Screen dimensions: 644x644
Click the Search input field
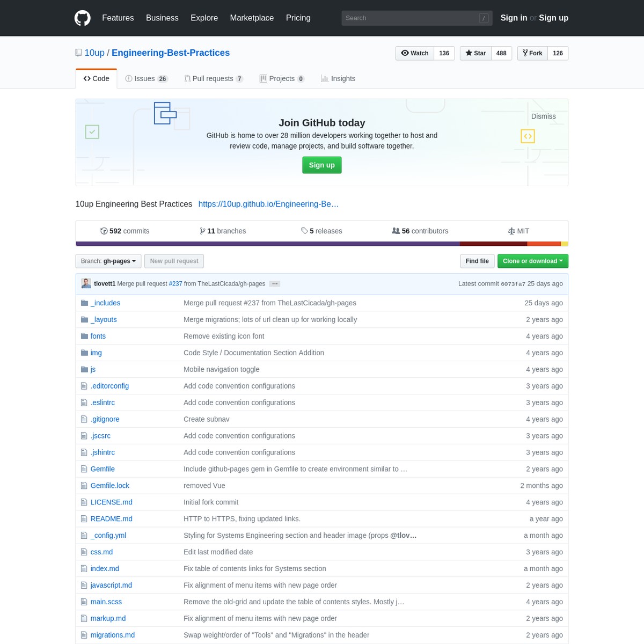(x=416, y=18)
